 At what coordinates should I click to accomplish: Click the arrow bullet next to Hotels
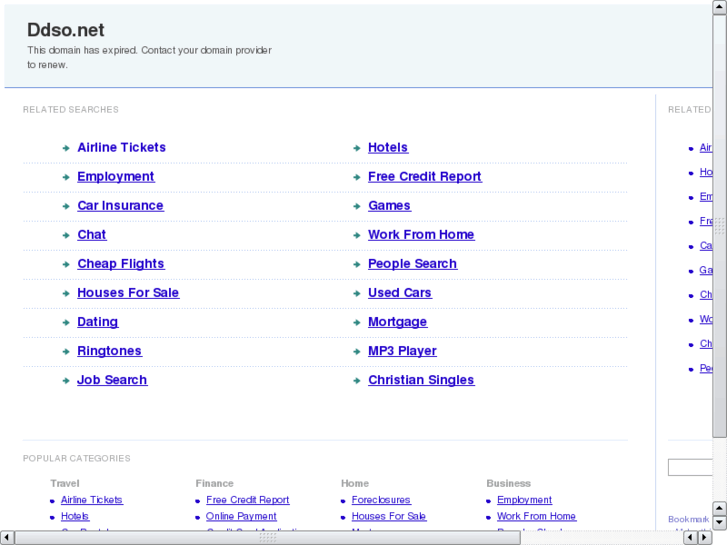tap(357, 148)
